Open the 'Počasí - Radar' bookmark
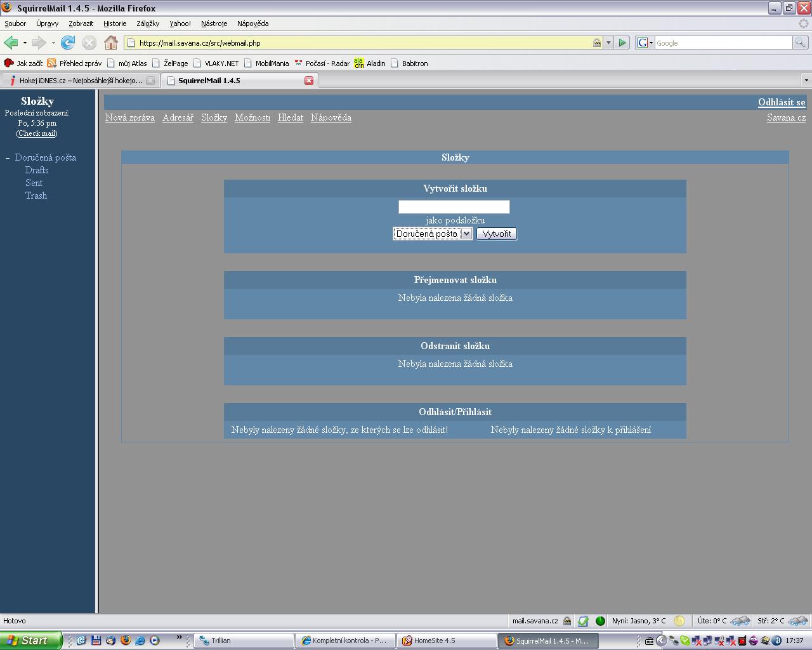Image resolution: width=812 pixels, height=650 pixels. (x=322, y=63)
